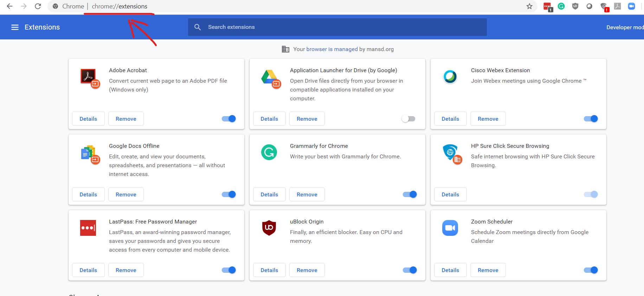Click the managed-browser building icon
The image size is (644, 296).
coord(285,49)
